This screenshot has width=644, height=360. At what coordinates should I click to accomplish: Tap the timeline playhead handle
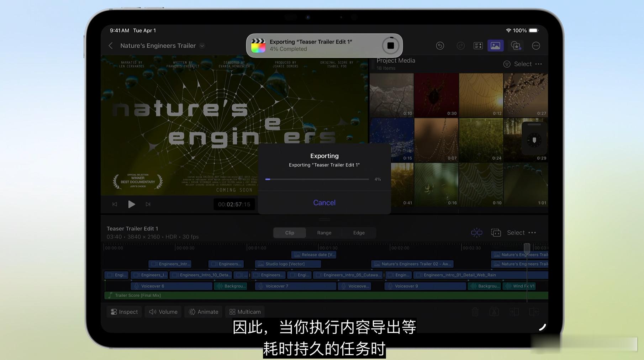click(x=527, y=248)
